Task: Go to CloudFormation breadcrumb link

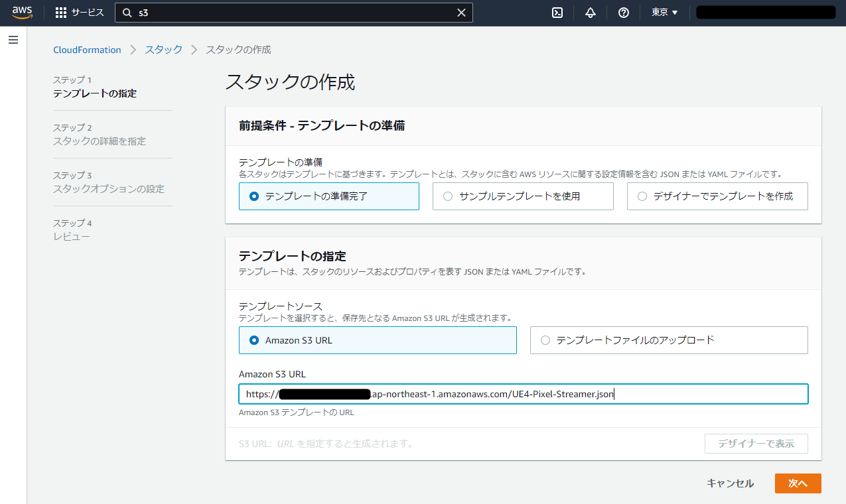Action: pos(87,50)
